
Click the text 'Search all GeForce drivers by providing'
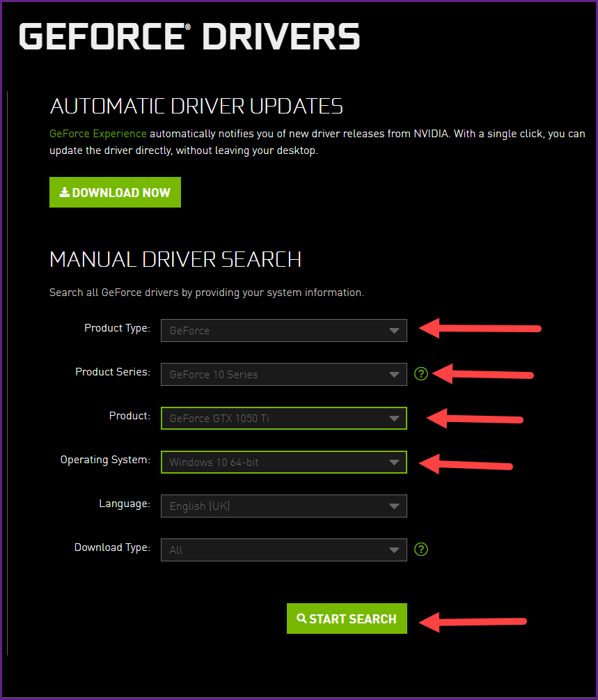coord(144,293)
